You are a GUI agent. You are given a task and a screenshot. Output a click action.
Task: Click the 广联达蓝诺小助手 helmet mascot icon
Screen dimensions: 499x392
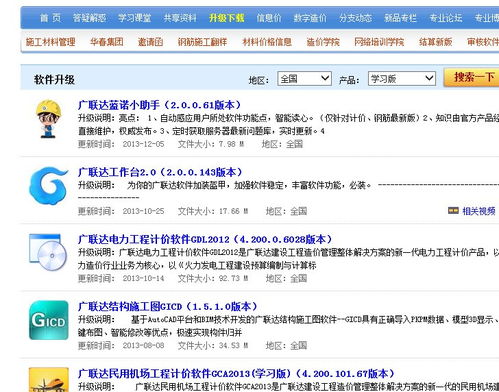pyautogui.click(x=49, y=118)
